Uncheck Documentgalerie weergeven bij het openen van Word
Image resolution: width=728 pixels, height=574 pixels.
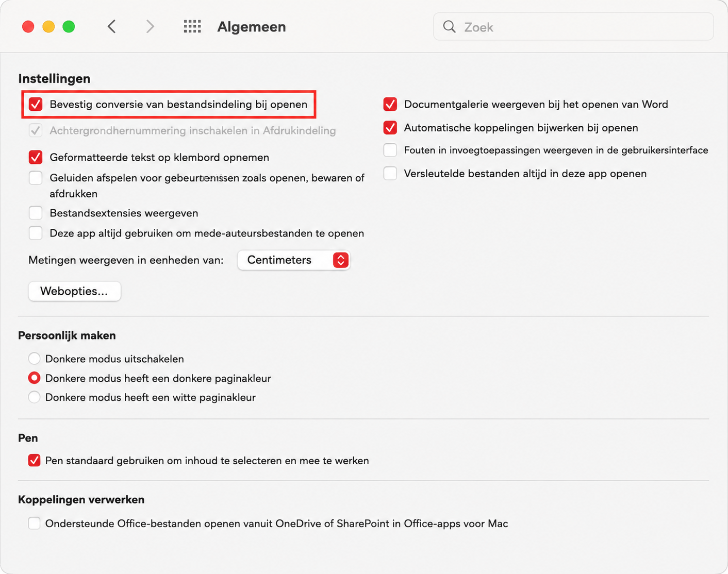390,104
